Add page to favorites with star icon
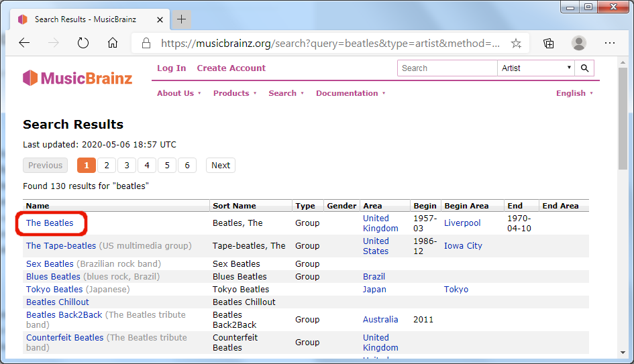Viewport: 634px width, 364px height. [516, 43]
